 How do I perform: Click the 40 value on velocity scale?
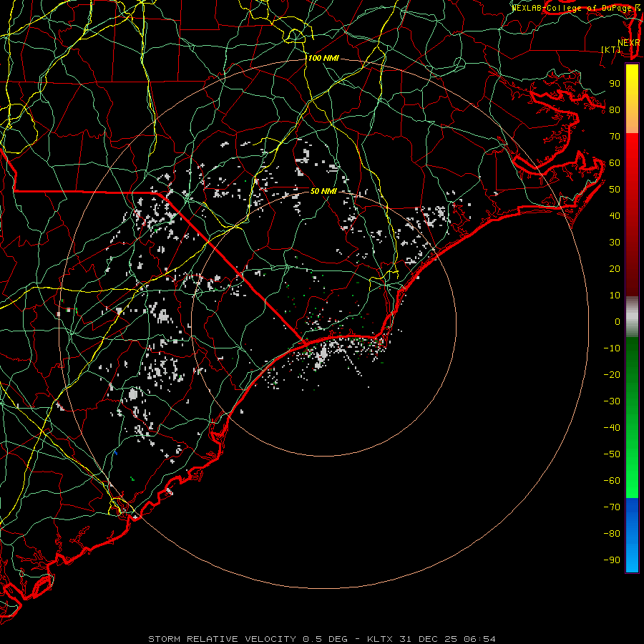[x=615, y=216]
